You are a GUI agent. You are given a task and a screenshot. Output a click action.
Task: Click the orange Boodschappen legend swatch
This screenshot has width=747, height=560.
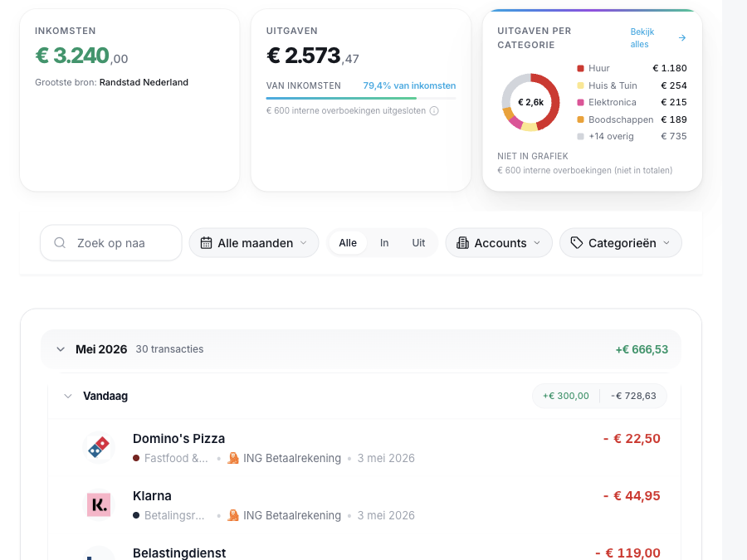(x=580, y=119)
